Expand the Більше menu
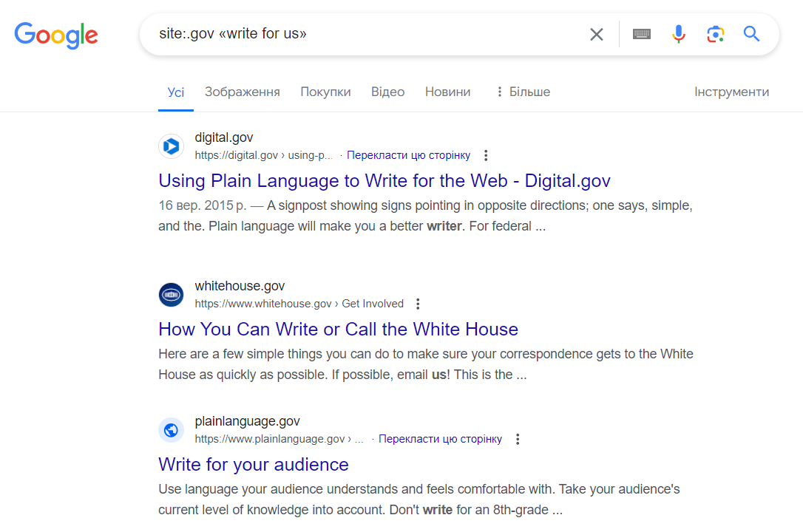 pos(523,92)
